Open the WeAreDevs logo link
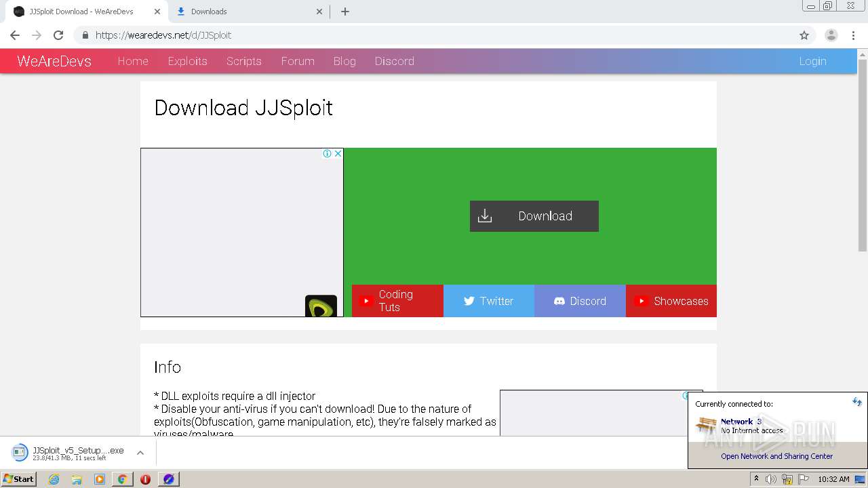Viewport: 868px width, 488px height. [54, 61]
